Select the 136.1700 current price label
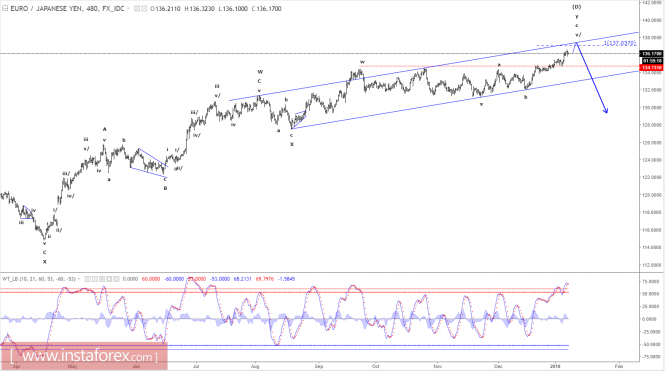 click(651, 54)
